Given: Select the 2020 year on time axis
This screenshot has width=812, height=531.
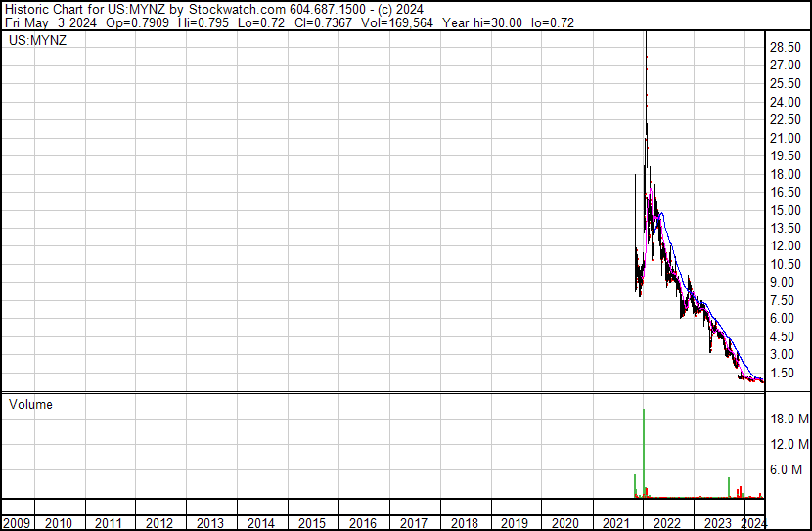Looking at the screenshot, I should coord(565,523).
